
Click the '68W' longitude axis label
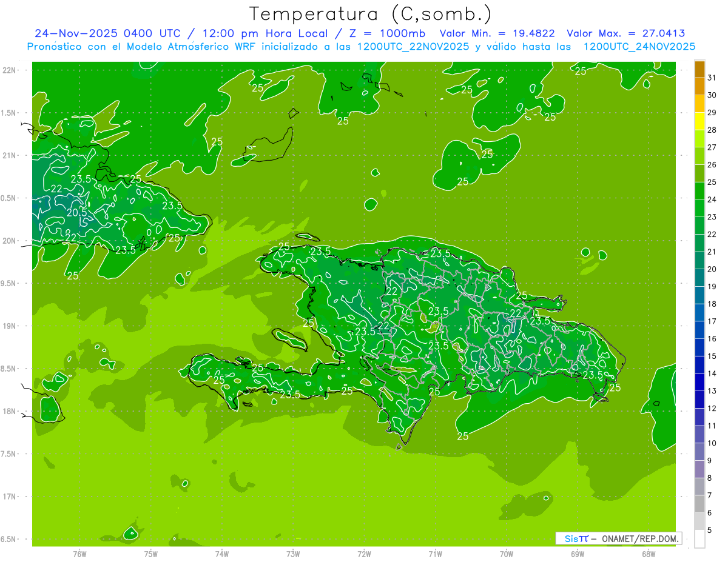tap(649, 554)
